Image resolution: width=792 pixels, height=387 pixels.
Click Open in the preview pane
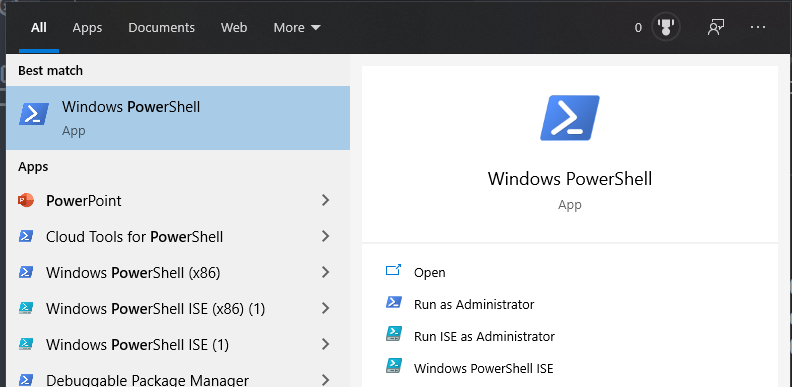coord(429,272)
